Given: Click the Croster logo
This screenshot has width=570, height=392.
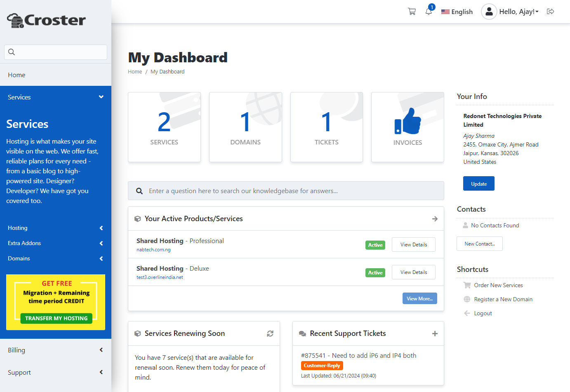Looking at the screenshot, I should 46,20.
